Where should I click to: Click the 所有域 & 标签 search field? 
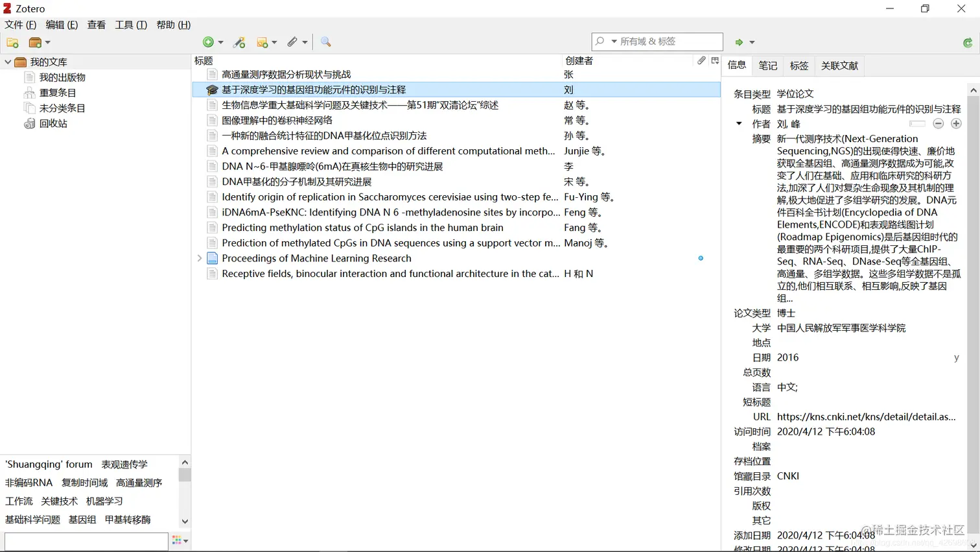(657, 42)
